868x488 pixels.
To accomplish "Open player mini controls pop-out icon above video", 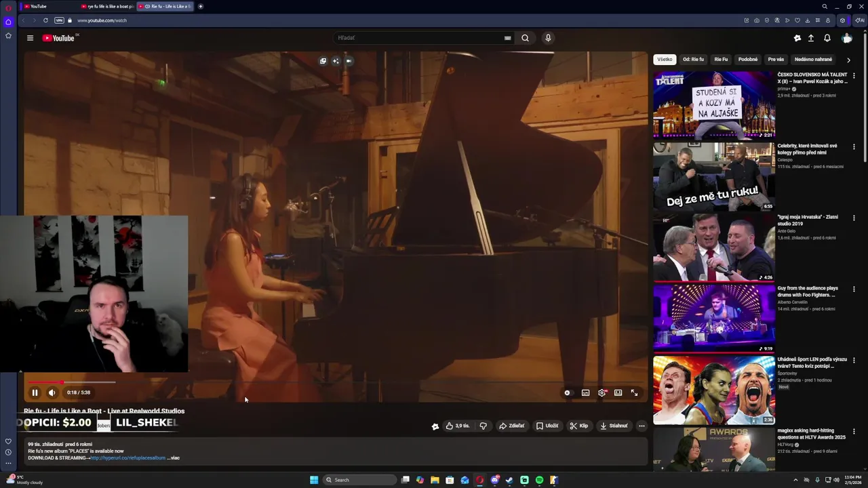I will click(323, 61).
